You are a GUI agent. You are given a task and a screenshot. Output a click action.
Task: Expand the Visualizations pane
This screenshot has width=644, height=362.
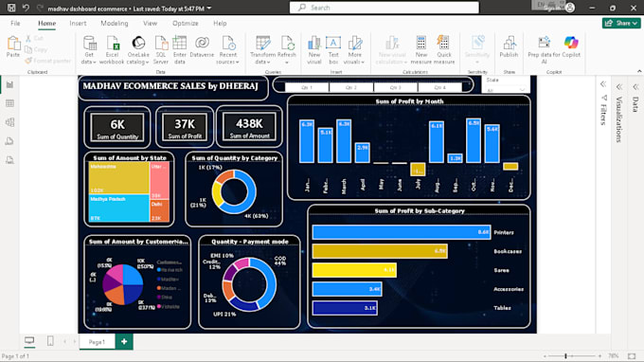pos(619,86)
